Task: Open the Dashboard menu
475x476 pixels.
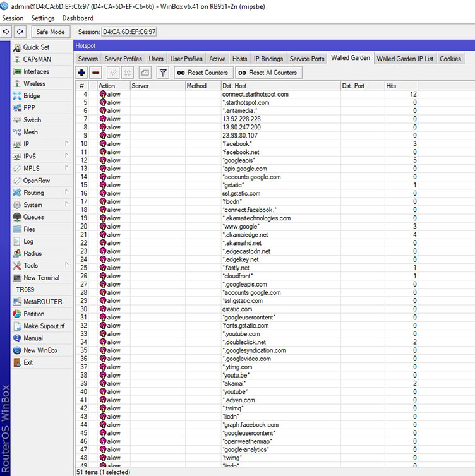Action: (78, 18)
